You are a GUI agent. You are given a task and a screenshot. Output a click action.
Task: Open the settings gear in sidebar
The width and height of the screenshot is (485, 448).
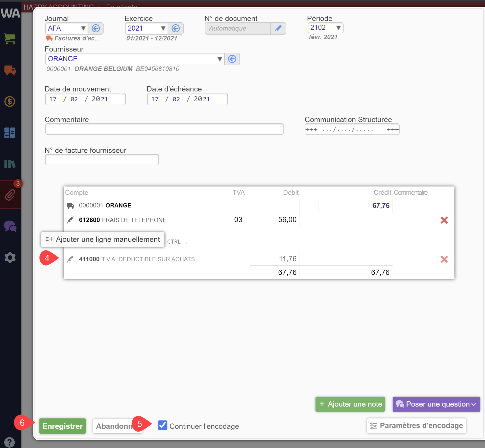[x=10, y=257]
